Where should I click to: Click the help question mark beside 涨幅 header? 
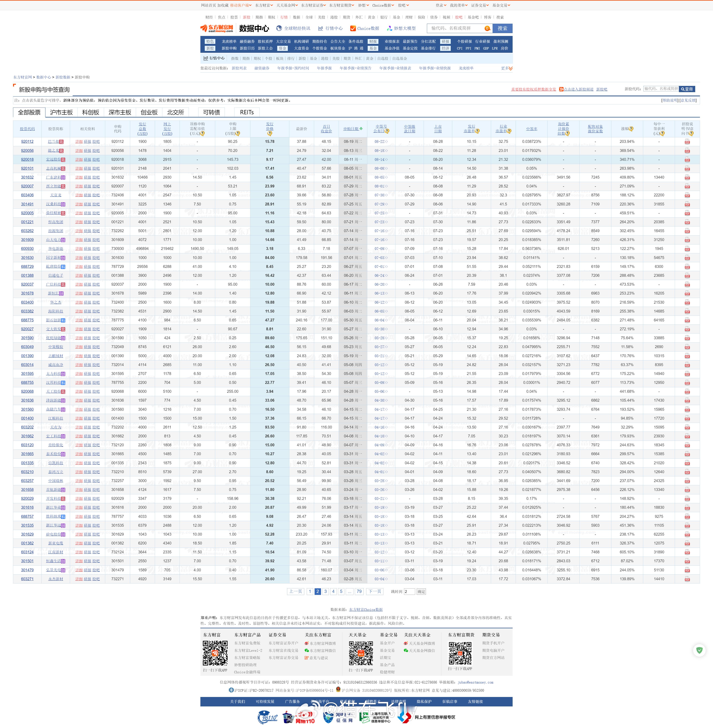(631, 129)
